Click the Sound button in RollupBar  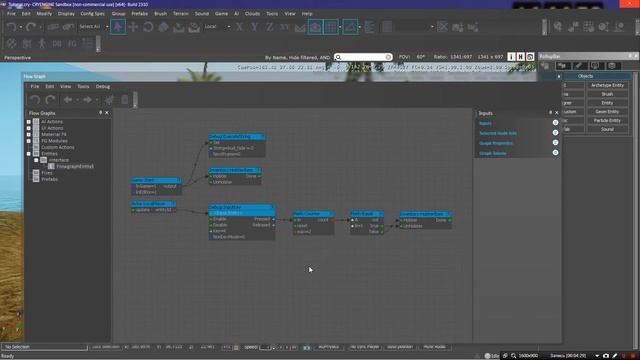click(x=607, y=129)
